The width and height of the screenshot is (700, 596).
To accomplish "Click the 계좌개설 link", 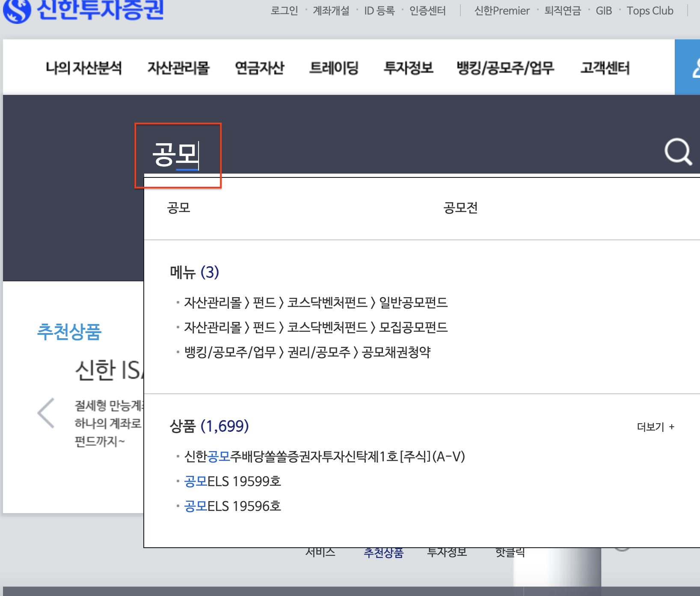I will (331, 11).
